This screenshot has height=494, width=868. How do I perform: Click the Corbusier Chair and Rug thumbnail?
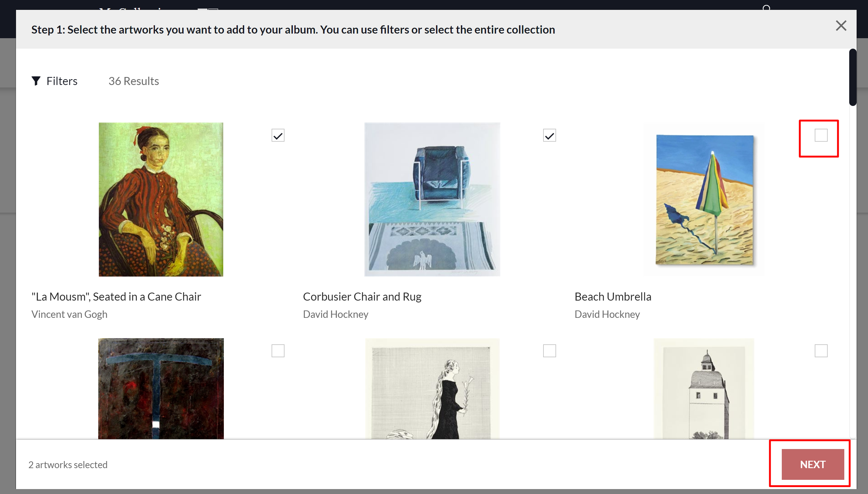432,200
